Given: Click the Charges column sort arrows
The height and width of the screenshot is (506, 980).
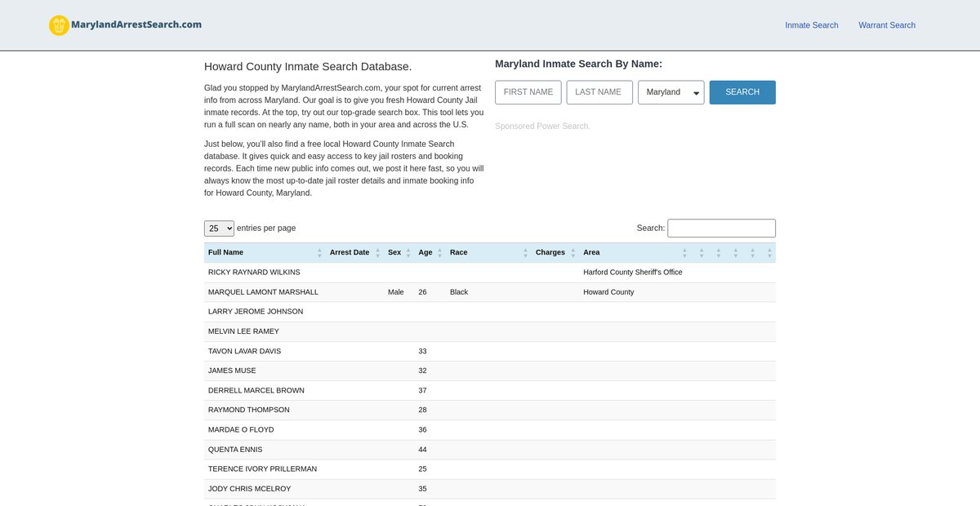Looking at the screenshot, I should (573, 253).
